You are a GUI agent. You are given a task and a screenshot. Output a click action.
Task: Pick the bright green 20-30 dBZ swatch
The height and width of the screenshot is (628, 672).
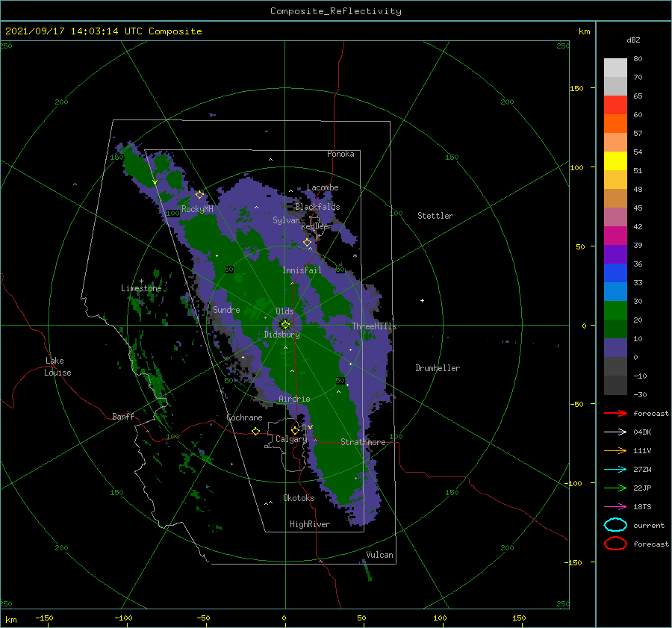[615, 310]
